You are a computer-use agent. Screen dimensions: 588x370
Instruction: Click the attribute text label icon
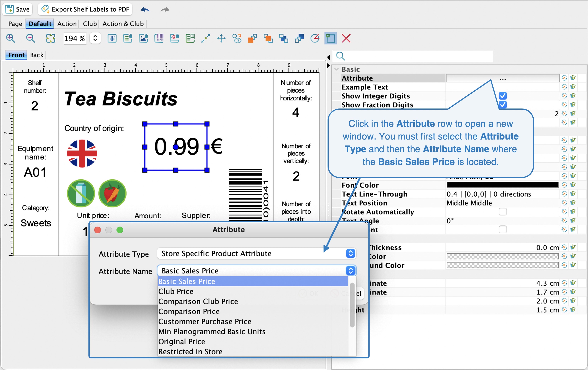[128, 38]
